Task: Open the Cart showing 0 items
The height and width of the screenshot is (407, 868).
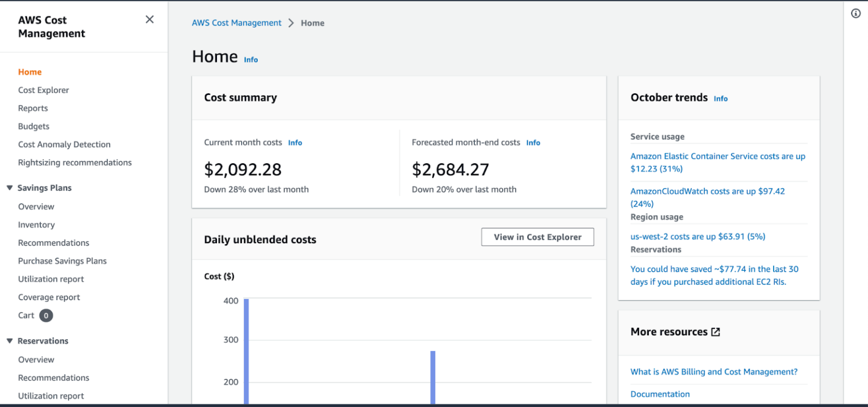Action: [27, 315]
